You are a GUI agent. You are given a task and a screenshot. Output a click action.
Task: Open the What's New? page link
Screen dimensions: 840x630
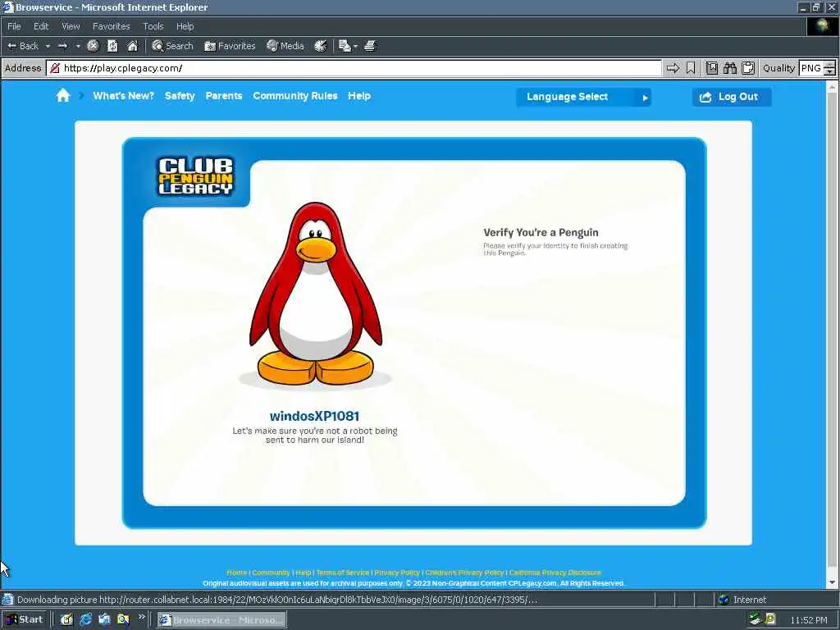(x=123, y=96)
